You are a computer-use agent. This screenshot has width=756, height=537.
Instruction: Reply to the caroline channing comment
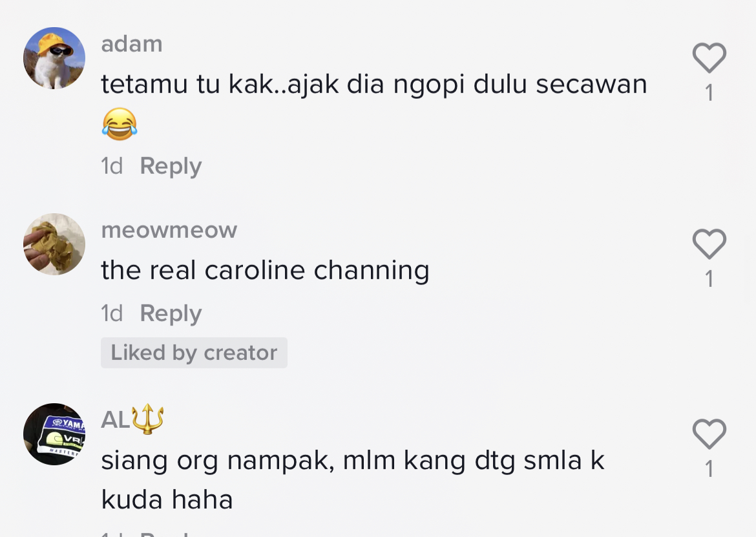pyautogui.click(x=171, y=313)
